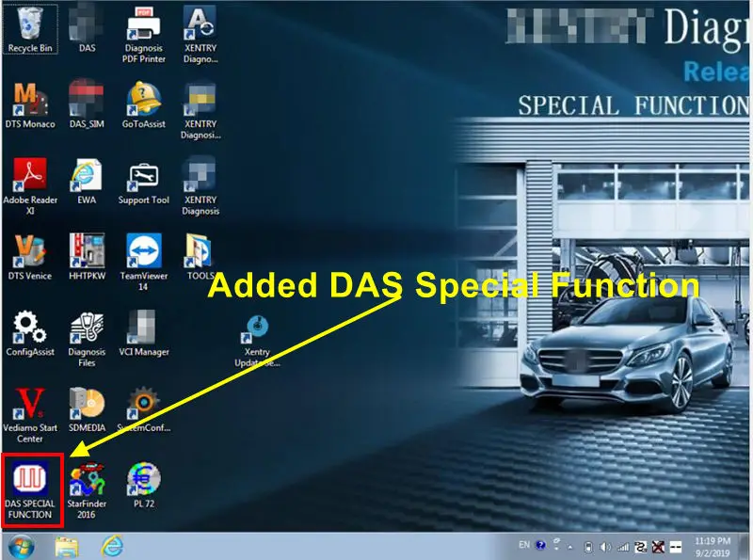Launch Internet Explorer from the taskbar
753x560 pixels.
coord(112,546)
